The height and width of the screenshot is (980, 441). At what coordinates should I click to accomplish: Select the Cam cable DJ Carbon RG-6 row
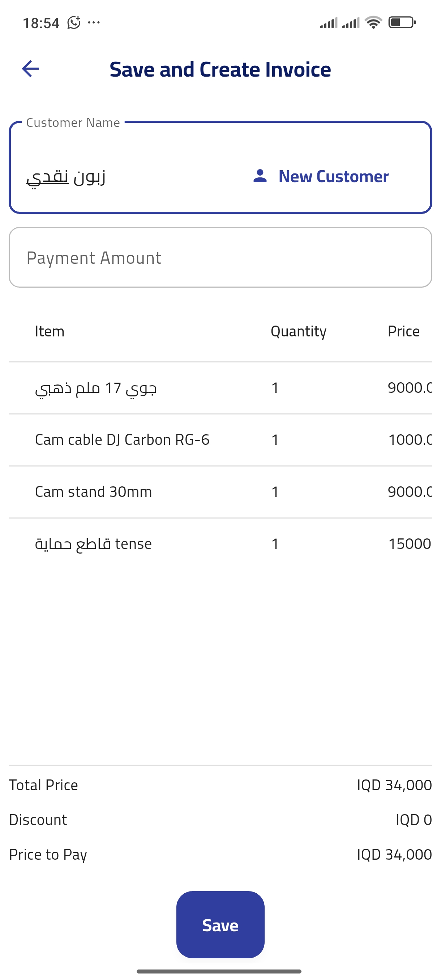(220, 440)
